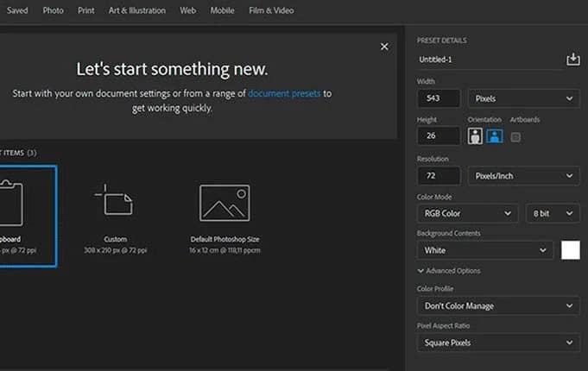
Task: Collapse the Advanced Options section
Action: 449,271
